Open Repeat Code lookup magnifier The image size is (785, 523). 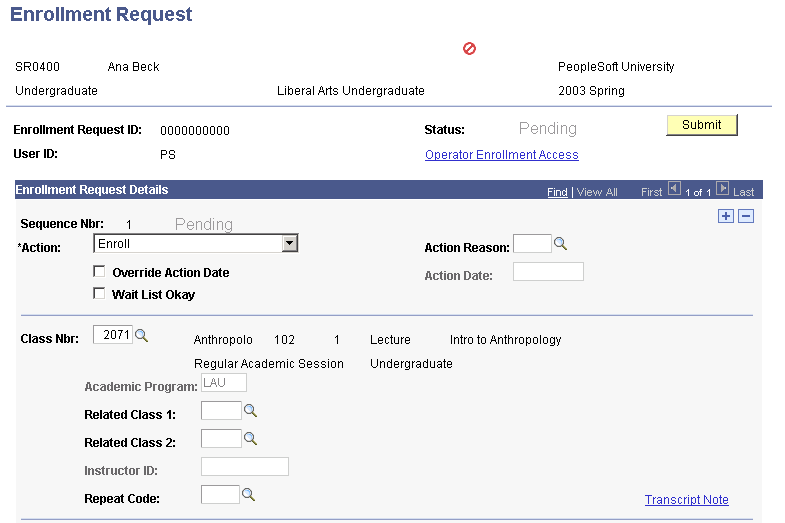[248, 495]
